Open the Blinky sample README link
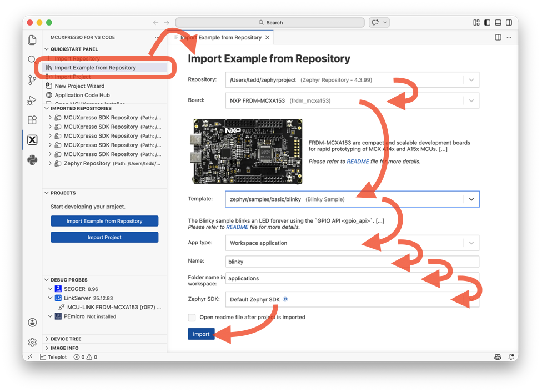Viewport: 542px width, 392px height. [x=237, y=227]
